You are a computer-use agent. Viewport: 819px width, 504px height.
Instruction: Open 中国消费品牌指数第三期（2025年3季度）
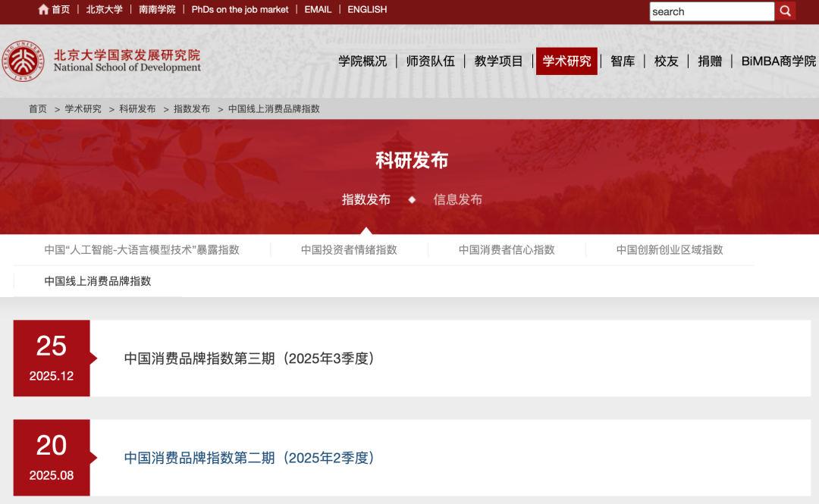249,358
